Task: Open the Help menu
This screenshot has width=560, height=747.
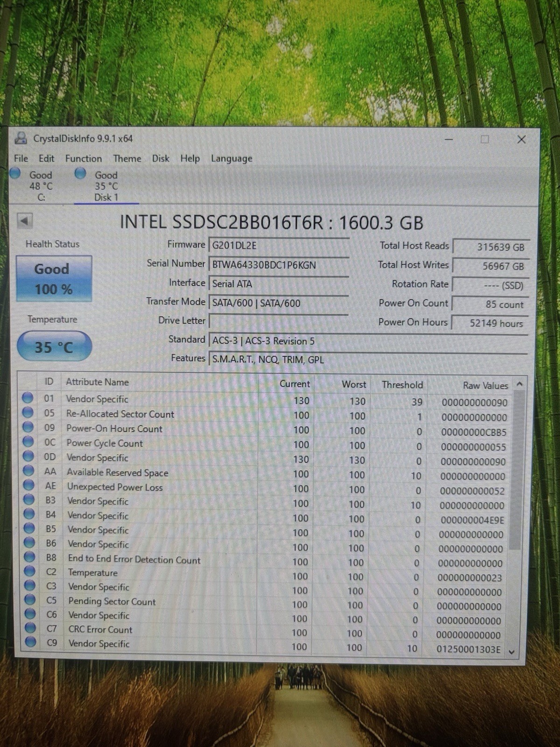Action: point(190,158)
